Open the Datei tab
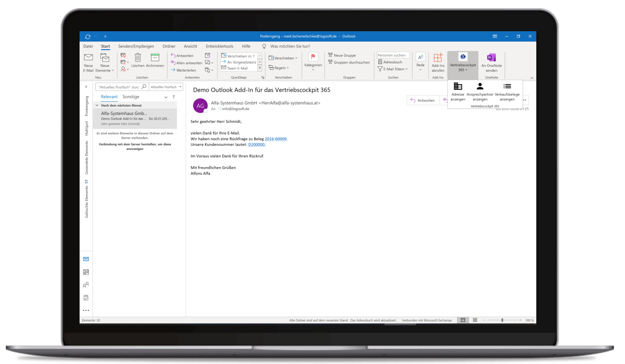Screen dimensions: 625x364 click(88, 46)
